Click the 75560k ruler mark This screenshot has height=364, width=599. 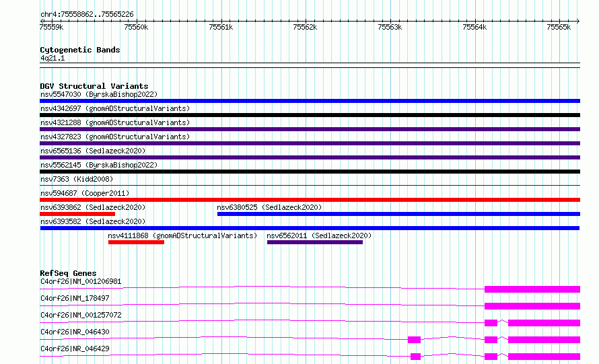pos(136,27)
